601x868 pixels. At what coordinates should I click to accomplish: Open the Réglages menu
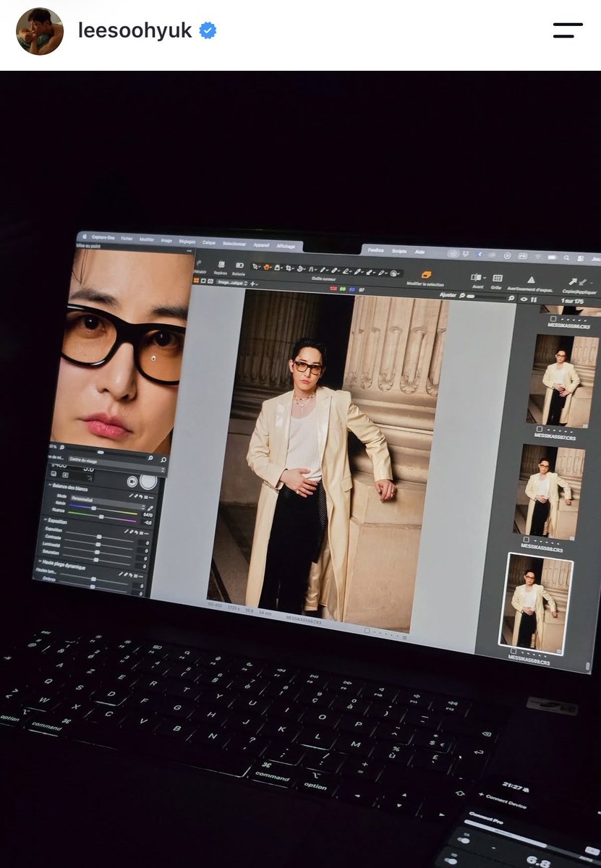(x=187, y=242)
